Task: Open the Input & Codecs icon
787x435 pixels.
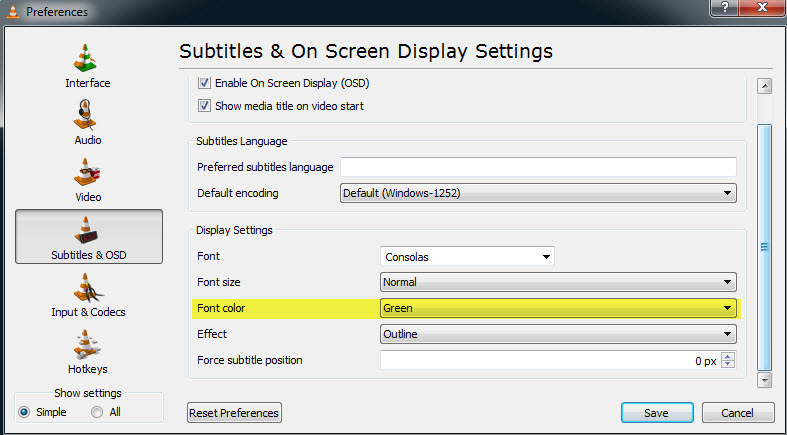Action: (88, 288)
